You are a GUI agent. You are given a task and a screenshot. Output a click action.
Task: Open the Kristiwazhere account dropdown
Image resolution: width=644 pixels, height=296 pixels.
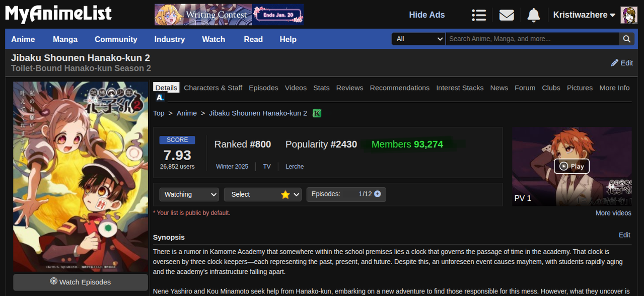584,15
